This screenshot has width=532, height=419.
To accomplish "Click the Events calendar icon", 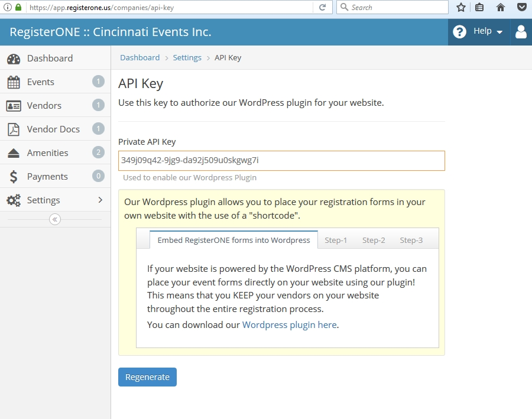I will tap(14, 82).
